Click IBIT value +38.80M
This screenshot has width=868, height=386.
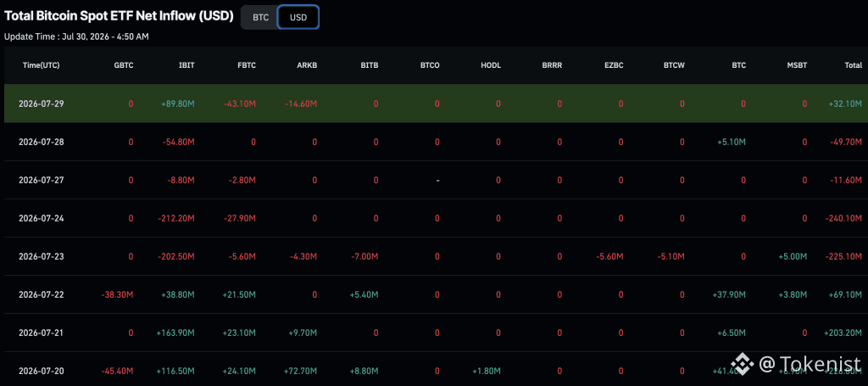pyautogui.click(x=180, y=294)
